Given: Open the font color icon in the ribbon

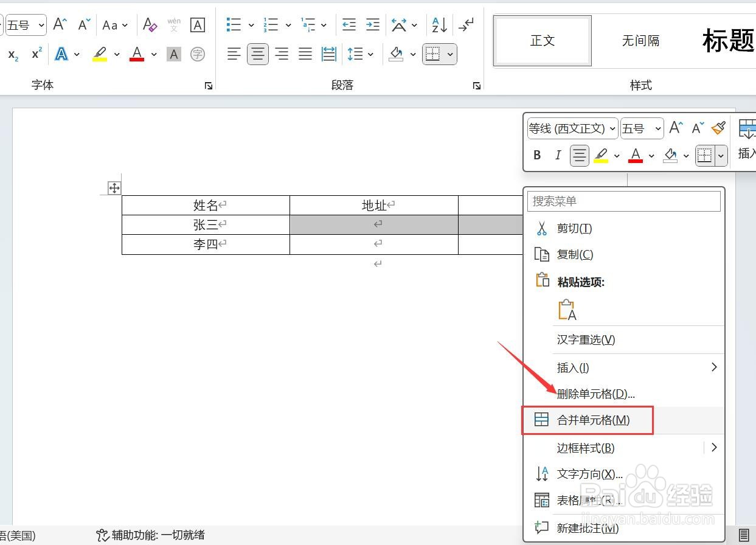Looking at the screenshot, I should pyautogui.click(x=136, y=54).
